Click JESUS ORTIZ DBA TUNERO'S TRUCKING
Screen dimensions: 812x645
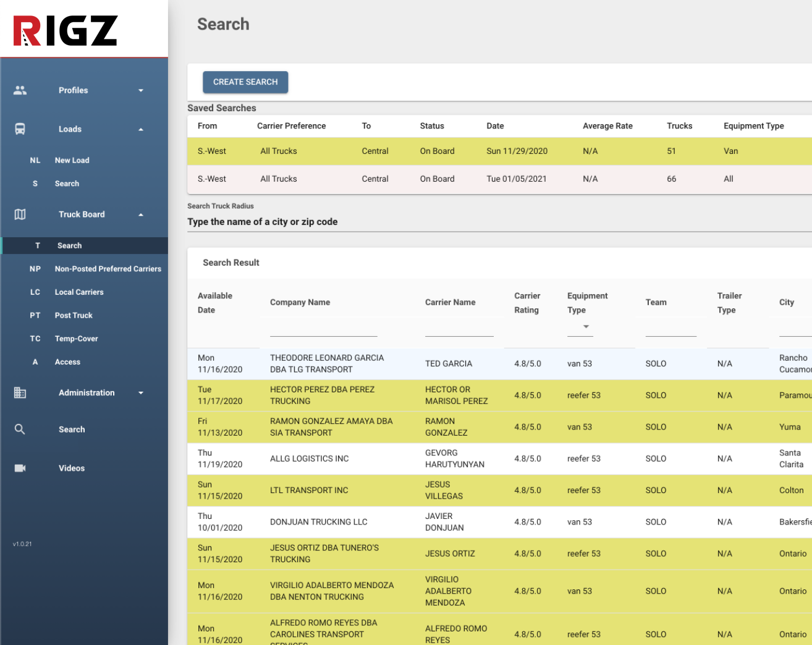324,553
